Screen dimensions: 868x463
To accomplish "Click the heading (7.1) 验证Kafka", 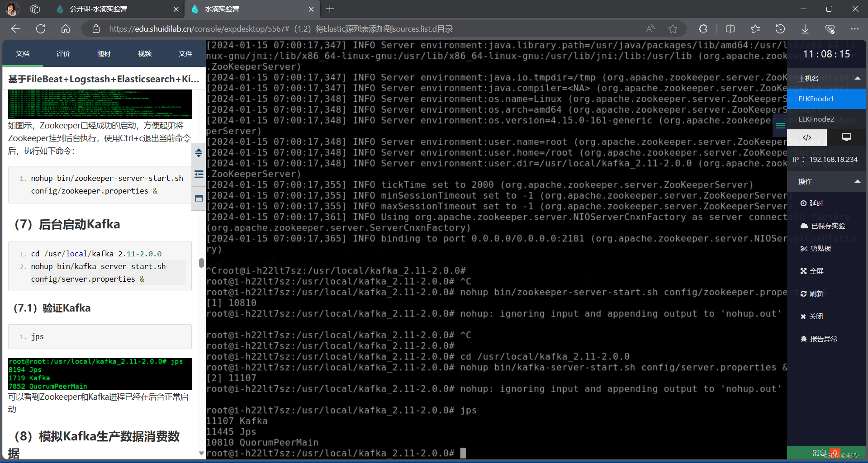I will (52, 308).
